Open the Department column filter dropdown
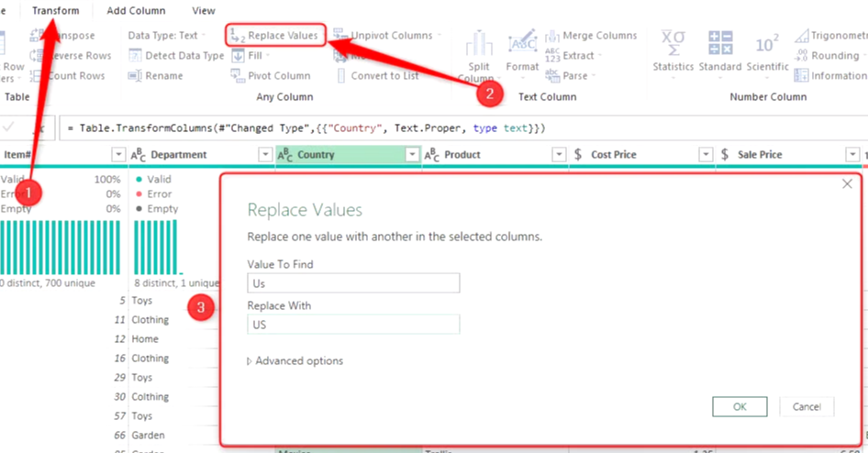The height and width of the screenshot is (453, 868). (265, 154)
